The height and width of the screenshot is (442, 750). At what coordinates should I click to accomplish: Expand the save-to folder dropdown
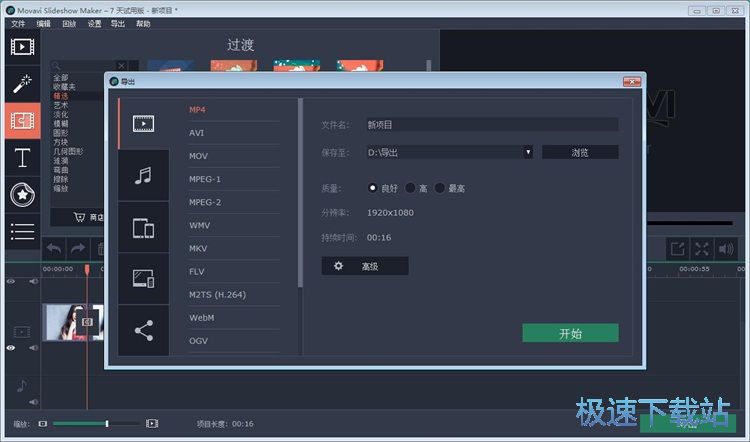528,152
